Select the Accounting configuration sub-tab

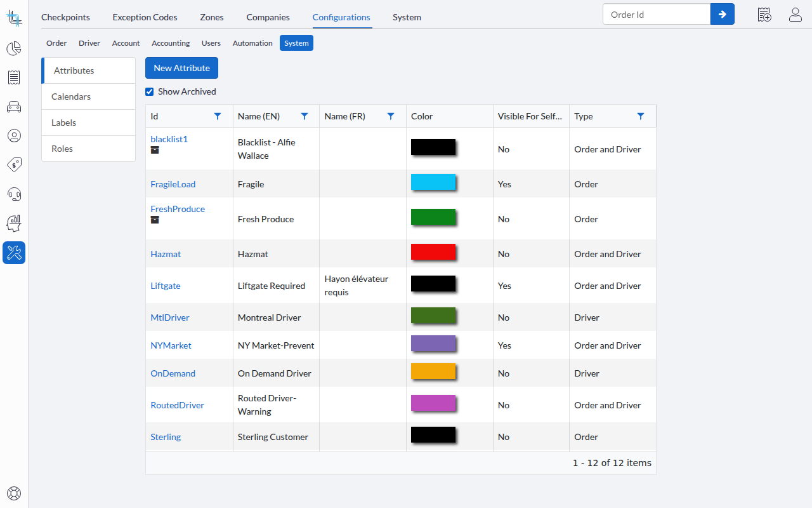point(171,43)
